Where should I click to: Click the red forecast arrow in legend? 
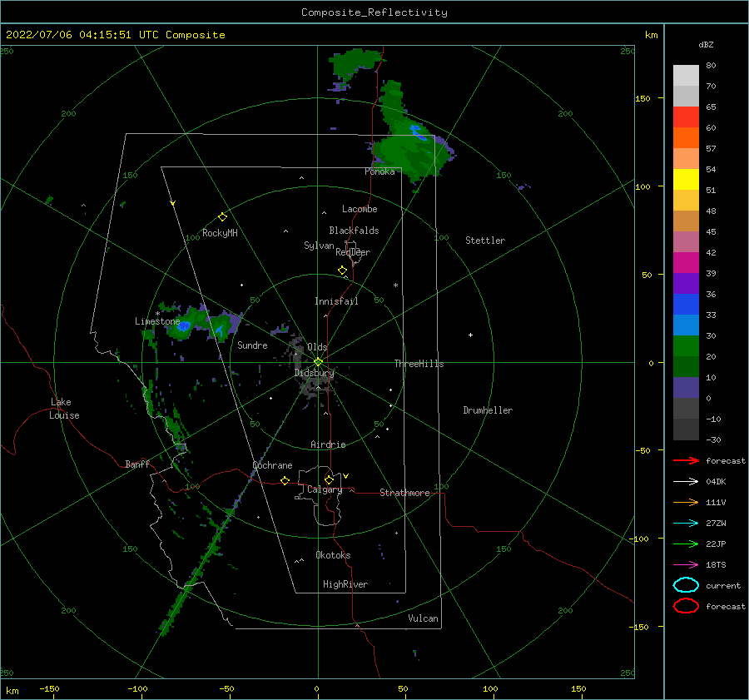tap(686, 460)
